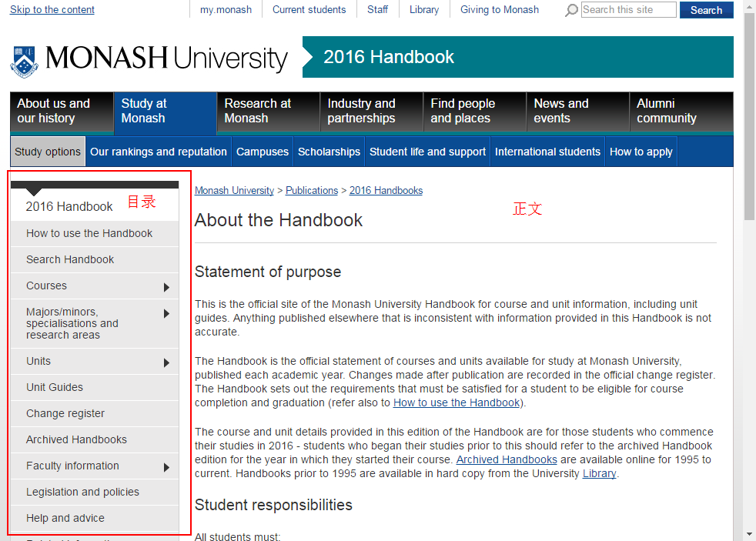Follow the Archived Handbooks link in text
756x541 pixels.
[x=506, y=459]
